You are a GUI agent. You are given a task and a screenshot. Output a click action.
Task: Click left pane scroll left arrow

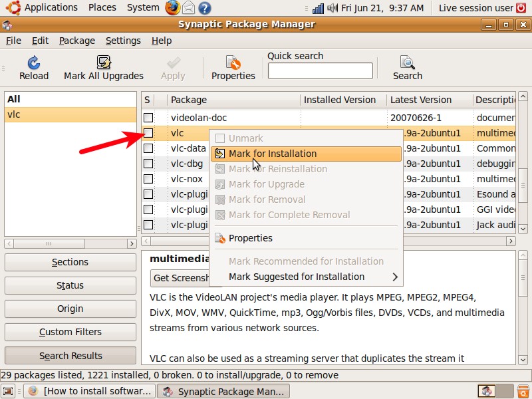tap(9, 243)
